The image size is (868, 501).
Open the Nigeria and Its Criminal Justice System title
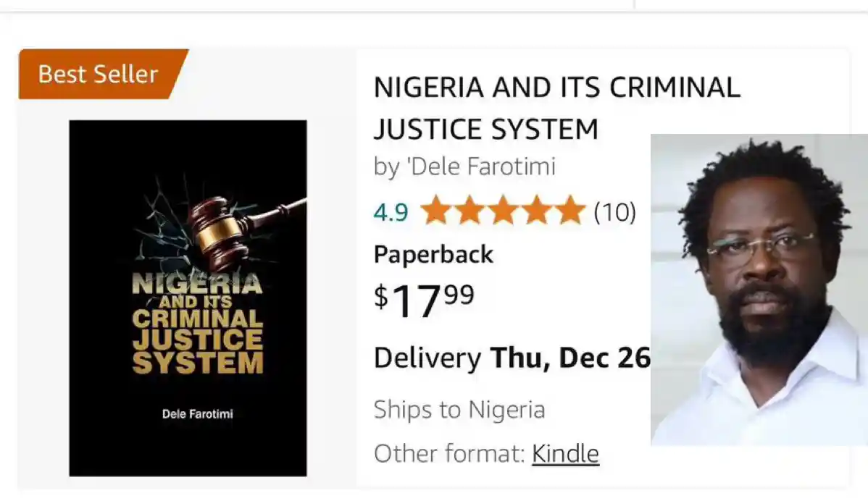[556, 108]
